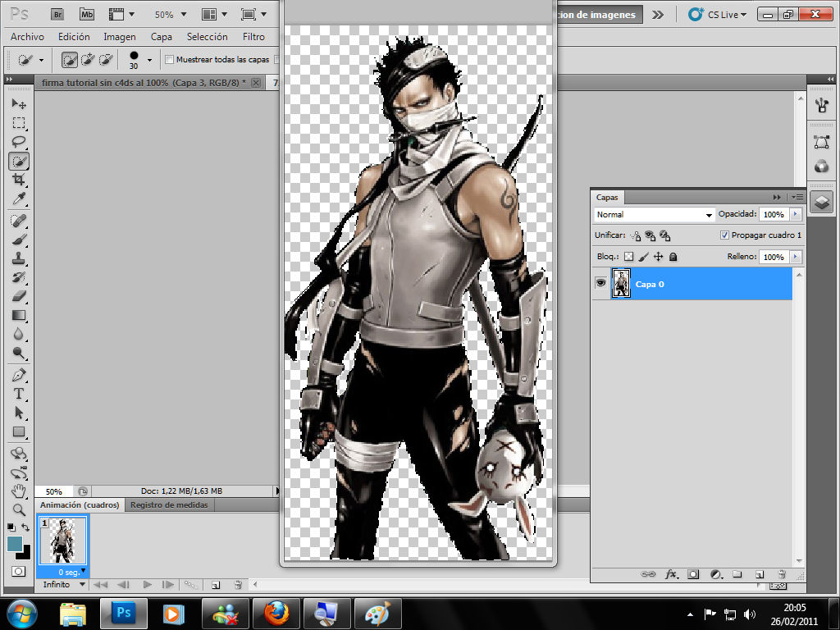Open the Selección menu
Viewport: 840px width, 630px height.
coord(208,36)
